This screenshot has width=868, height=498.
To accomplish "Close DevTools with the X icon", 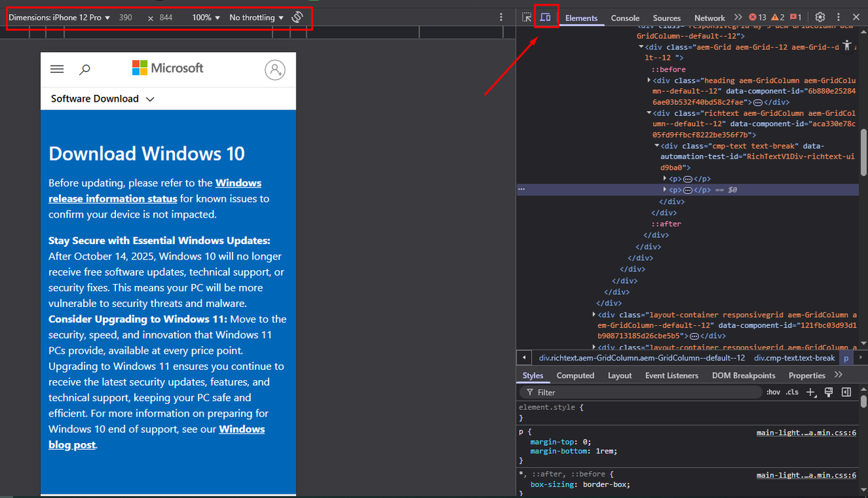I will tap(856, 18).
